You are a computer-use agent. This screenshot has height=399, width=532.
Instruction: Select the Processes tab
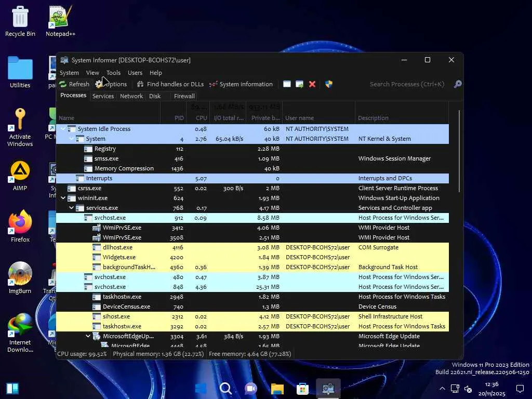pos(73,96)
